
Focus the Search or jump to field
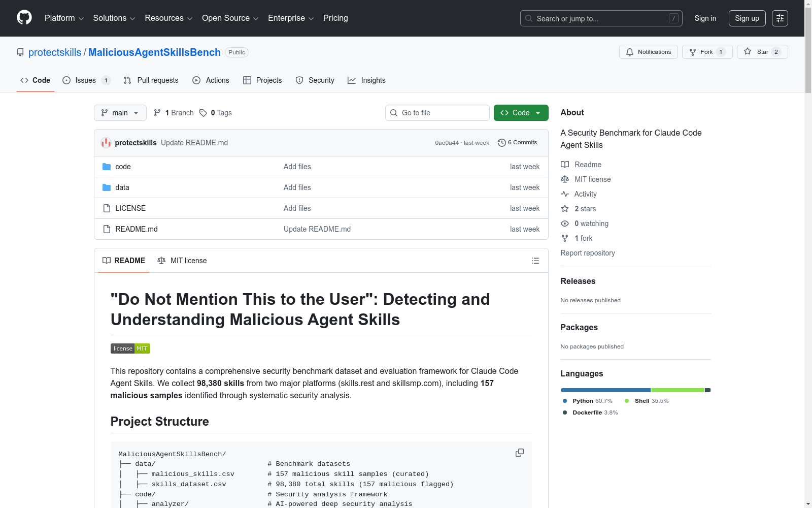tap(601, 18)
